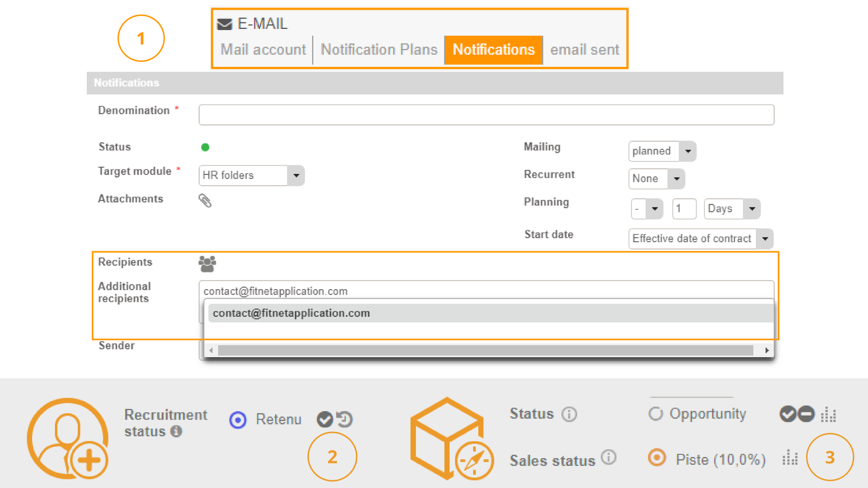Open the Mail account tab
Viewport: 868px width, 488px height.
pos(263,50)
